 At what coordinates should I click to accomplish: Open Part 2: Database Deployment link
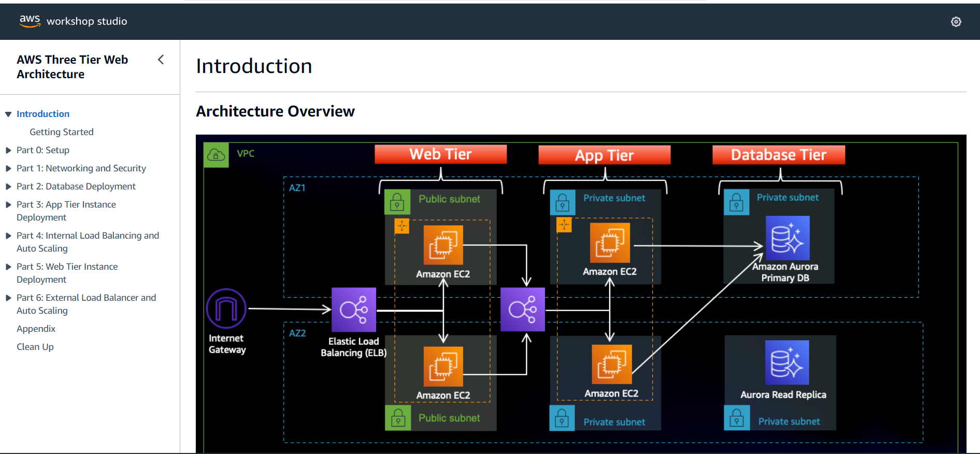pyautogui.click(x=76, y=186)
